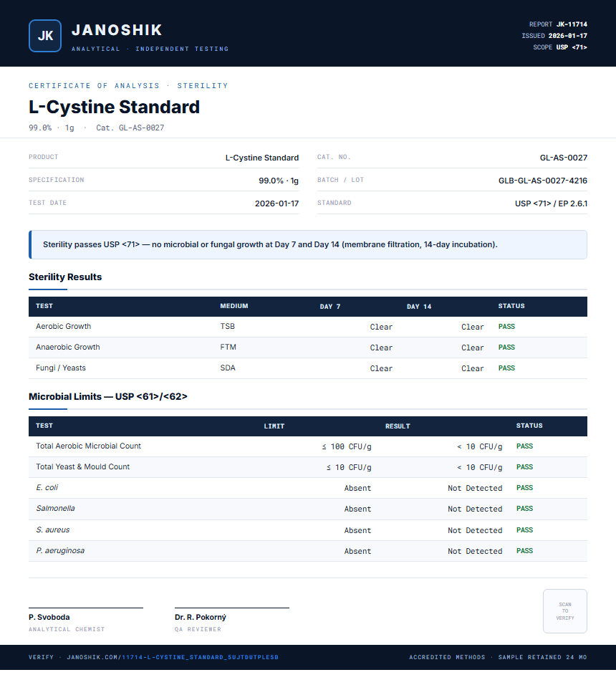Viewport: 616px width, 690px height.
Task: Click the DAY 14 column header
Action: point(419,306)
